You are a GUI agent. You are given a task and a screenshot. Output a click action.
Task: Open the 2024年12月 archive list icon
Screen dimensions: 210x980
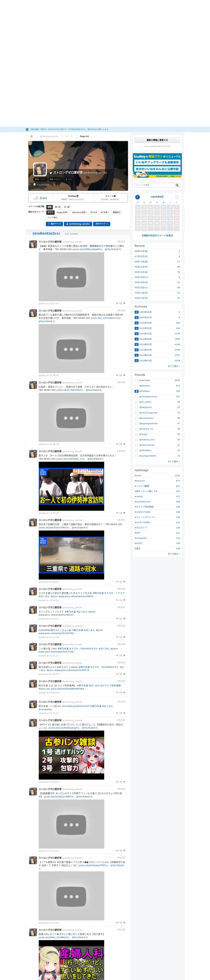pos(136,334)
